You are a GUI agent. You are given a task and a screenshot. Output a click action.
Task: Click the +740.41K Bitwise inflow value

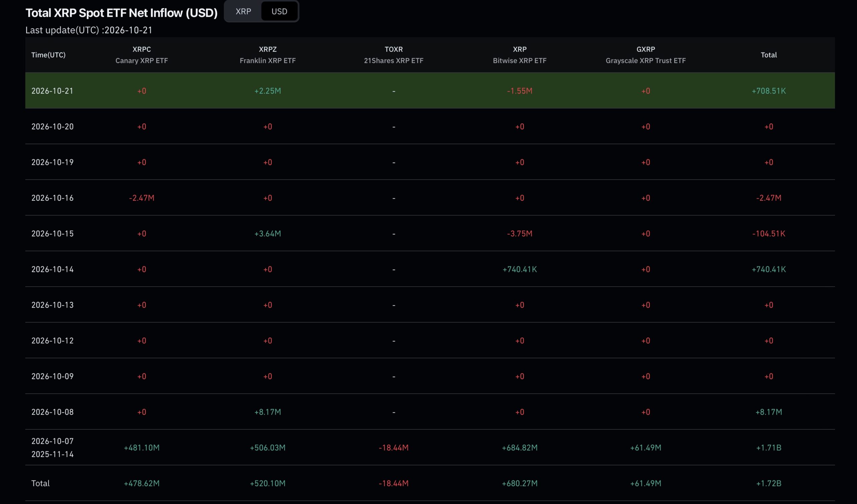tap(520, 270)
